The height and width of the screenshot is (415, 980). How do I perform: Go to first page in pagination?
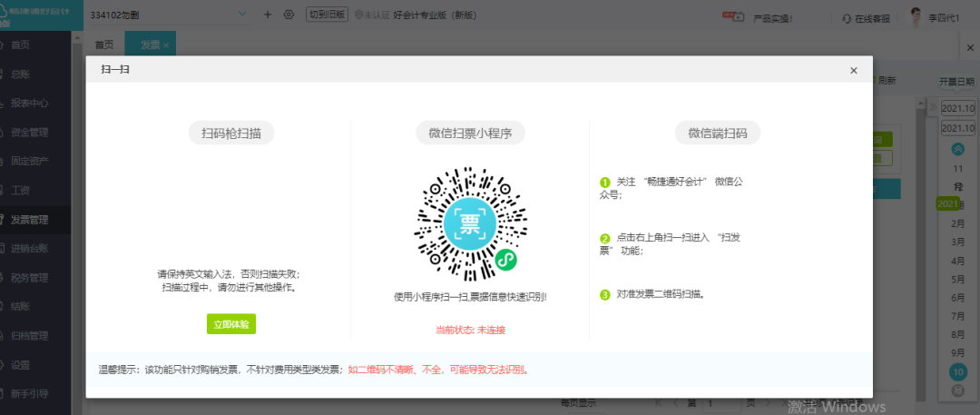click(x=659, y=402)
